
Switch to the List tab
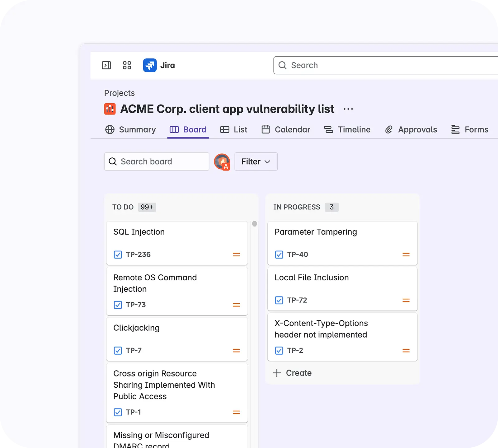tap(233, 129)
